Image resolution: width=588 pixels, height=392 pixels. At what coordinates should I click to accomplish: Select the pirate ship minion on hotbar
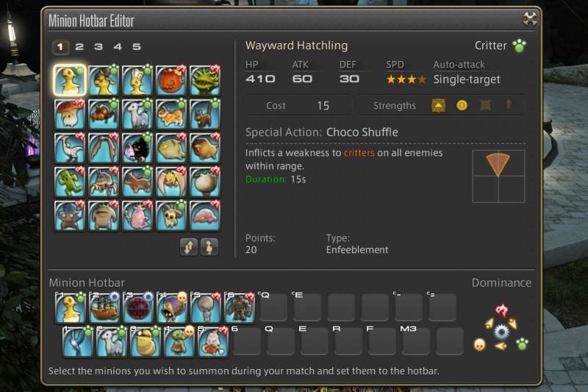click(x=104, y=307)
